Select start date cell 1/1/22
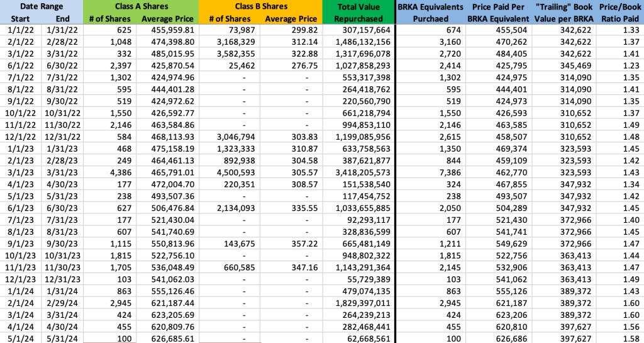The image size is (644, 343). 21,30
